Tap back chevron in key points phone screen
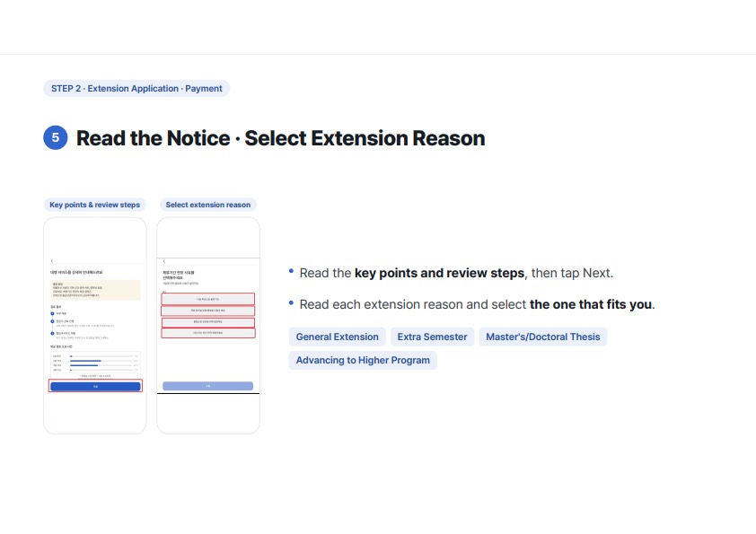Viewport: 756px width, 534px height. coord(52,261)
